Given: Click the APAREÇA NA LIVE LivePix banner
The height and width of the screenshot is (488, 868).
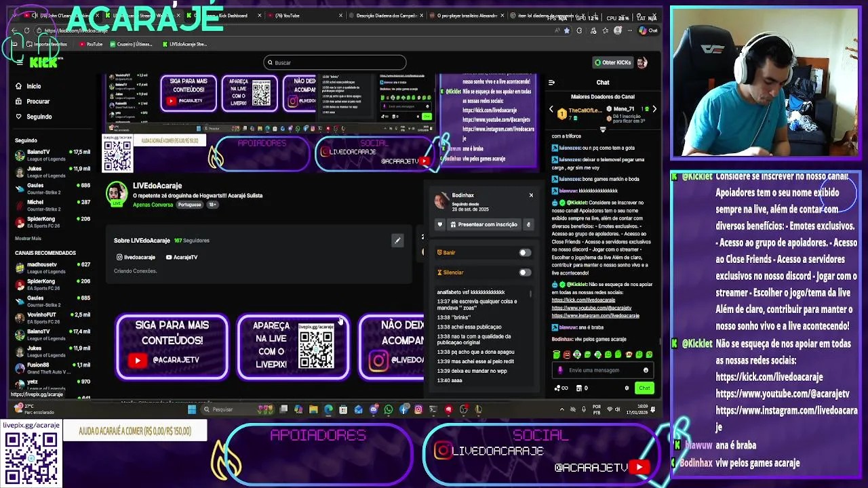Looking at the screenshot, I should coord(293,346).
